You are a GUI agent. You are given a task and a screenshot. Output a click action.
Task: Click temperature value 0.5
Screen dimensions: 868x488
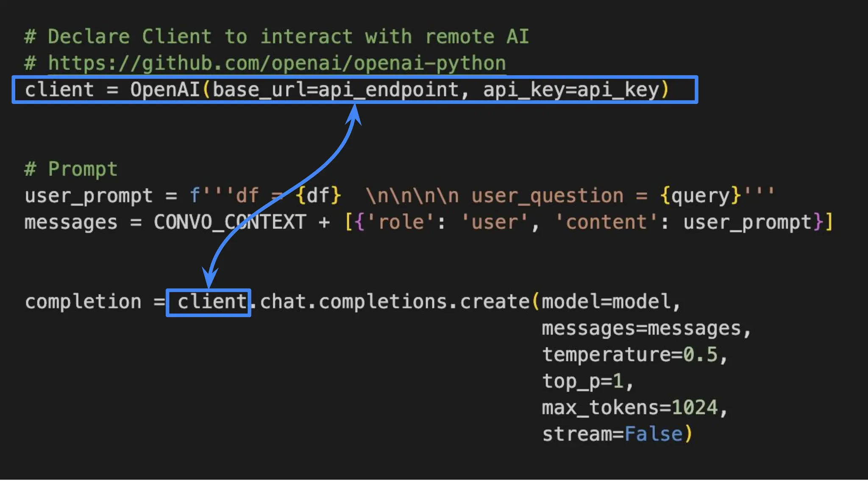pos(700,355)
